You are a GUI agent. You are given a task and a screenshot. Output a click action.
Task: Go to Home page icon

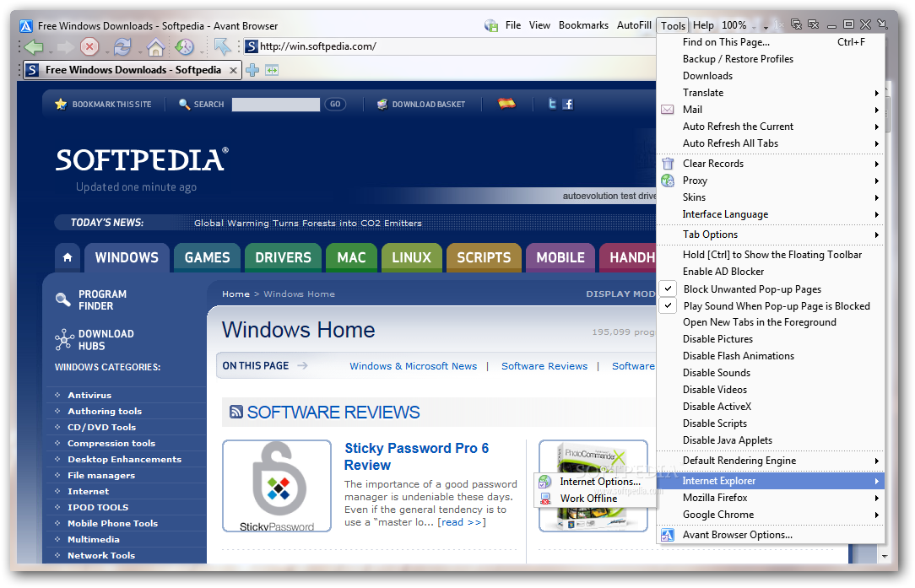pyautogui.click(x=155, y=46)
